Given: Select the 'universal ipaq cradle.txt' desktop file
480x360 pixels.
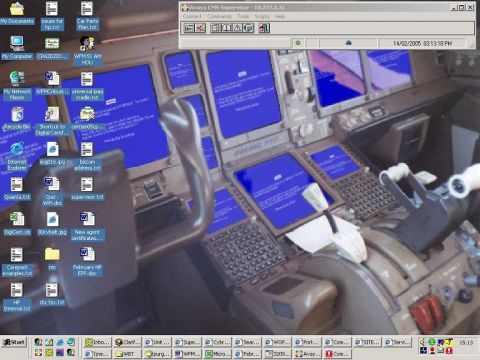Looking at the screenshot, I should 87,86.
